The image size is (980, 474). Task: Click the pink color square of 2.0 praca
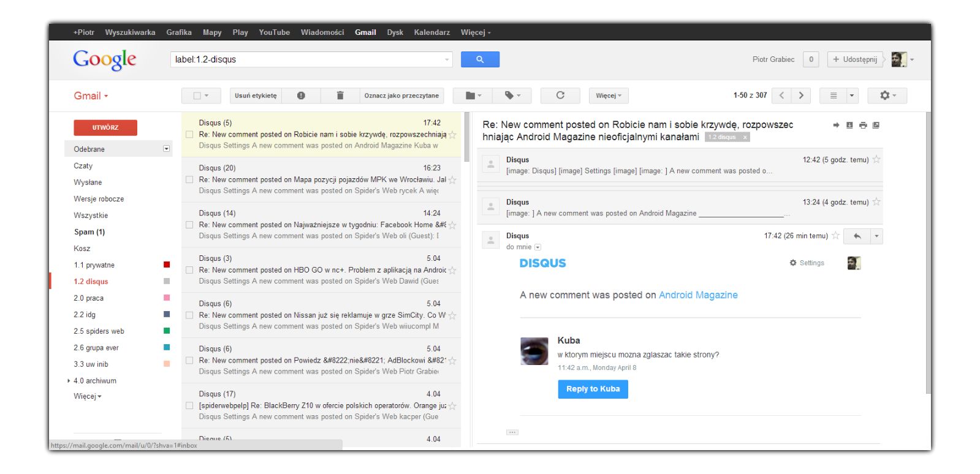pyautogui.click(x=167, y=298)
